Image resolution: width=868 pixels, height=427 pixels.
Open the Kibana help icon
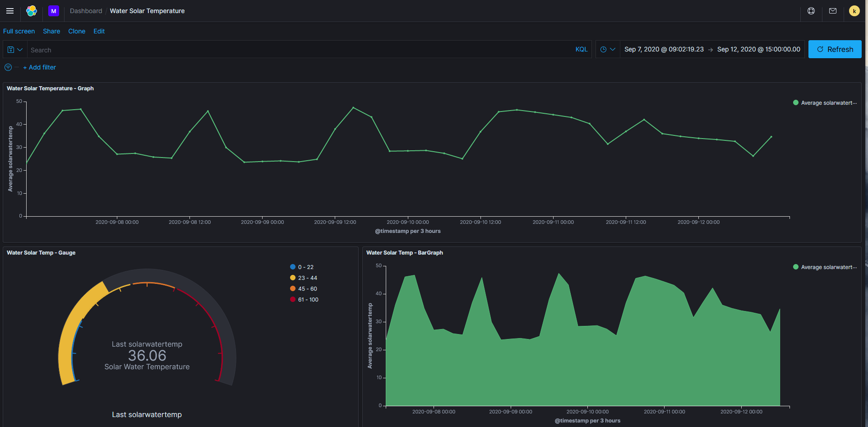[x=811, y=11]
